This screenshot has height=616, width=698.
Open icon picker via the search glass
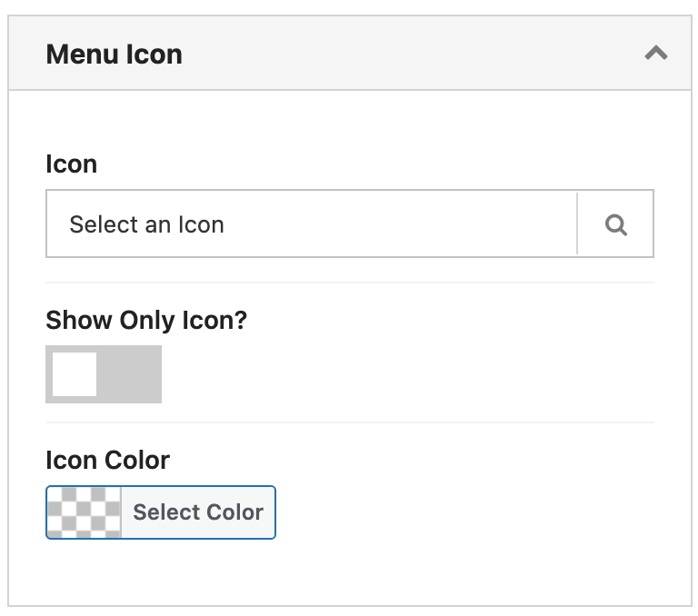coord(615,224)
